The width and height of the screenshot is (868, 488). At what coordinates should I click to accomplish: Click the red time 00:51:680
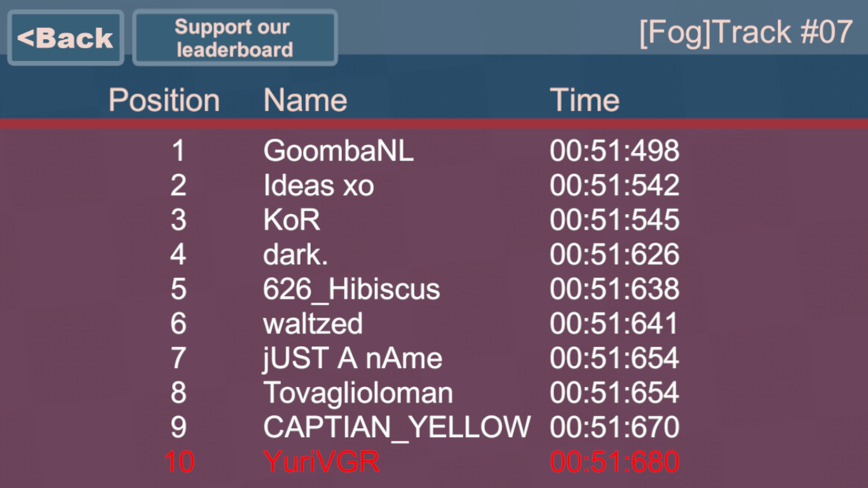[614, 461]
